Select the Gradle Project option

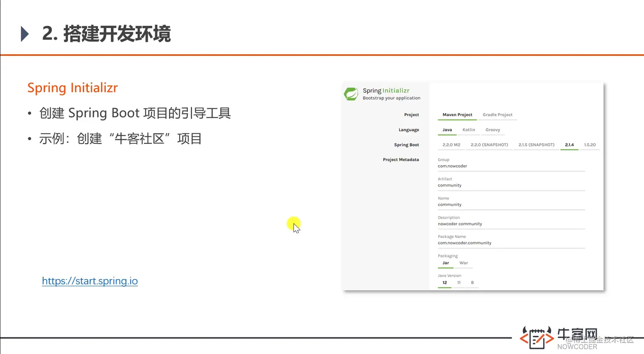click(497, 115)
